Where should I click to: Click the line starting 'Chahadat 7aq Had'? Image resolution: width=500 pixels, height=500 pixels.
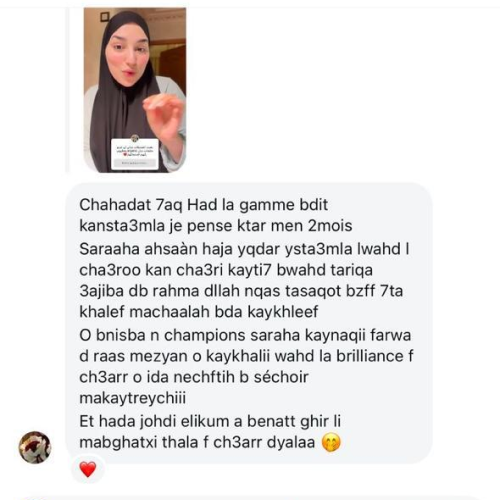(x=204, y=205)
